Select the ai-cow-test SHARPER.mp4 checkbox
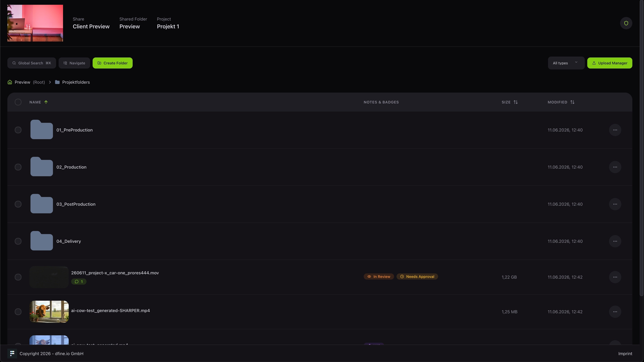This screenshot has height=362, width=644. (x=18, y=312)
